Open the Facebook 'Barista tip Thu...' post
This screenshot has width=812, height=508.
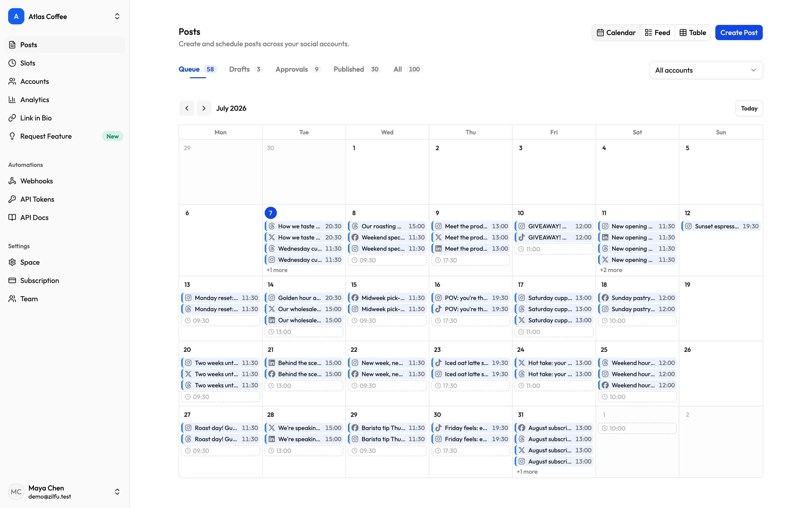coord(387,428)
